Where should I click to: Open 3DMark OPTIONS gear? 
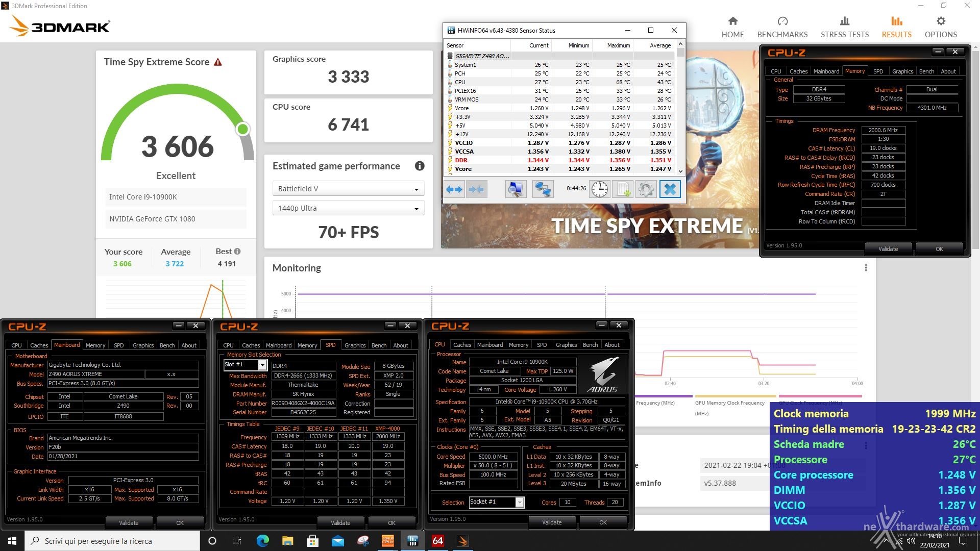[x=941, y=27]
